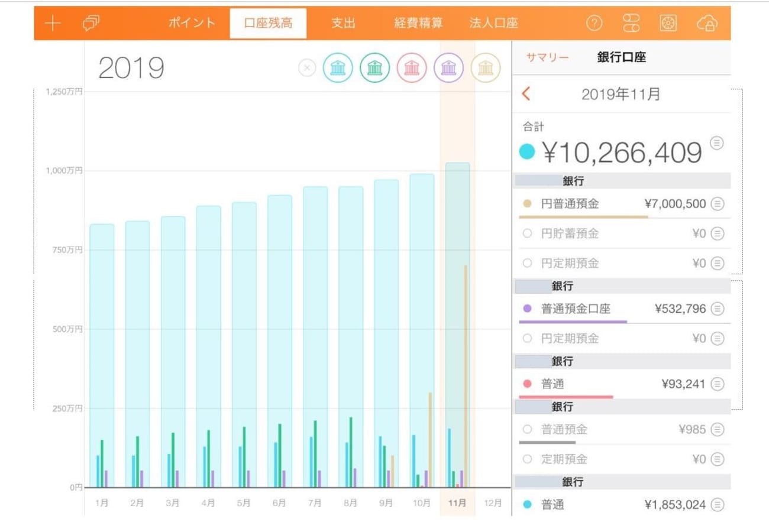Viewport: 769px width, 532px height.
Task: Select the 8月 bar in the chart
Action: click(351, 337)
